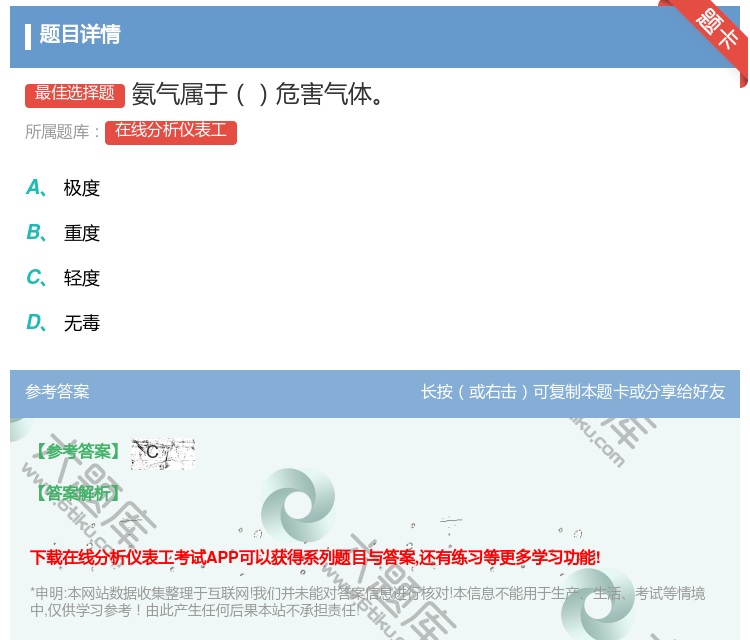Choose option B 重度

coord(63,233)
